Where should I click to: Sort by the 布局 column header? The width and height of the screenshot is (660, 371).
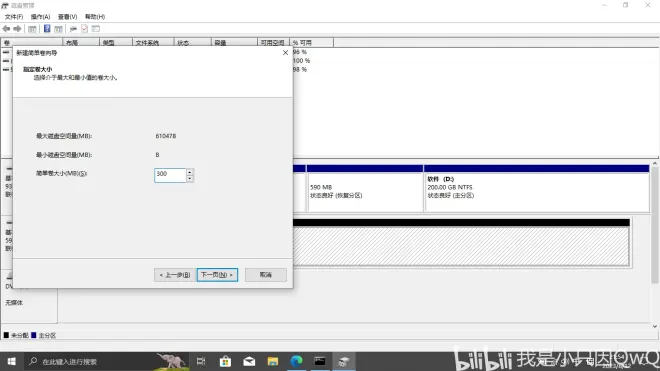coord(81,43)
